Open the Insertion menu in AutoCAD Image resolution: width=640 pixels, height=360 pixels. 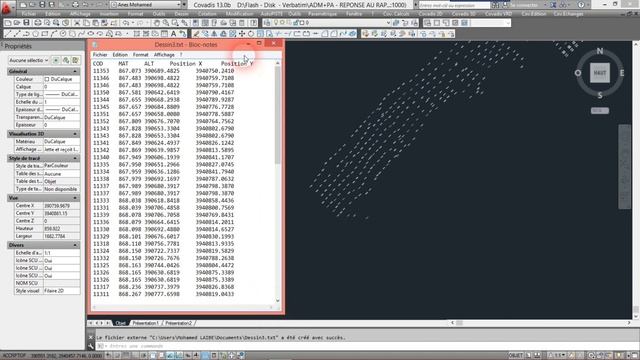[x=109, y=14]
